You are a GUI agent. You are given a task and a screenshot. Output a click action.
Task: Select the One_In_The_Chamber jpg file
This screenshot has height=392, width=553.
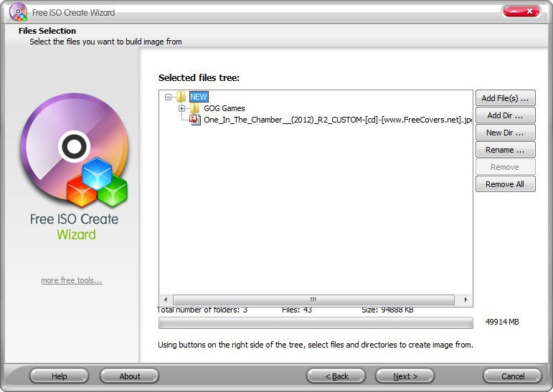coord(338,120)
